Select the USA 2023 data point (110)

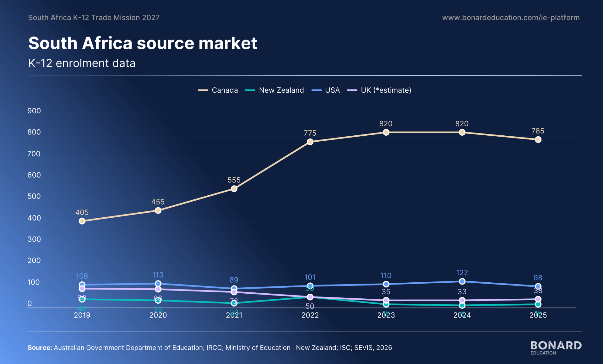click(x=386, y=284)
